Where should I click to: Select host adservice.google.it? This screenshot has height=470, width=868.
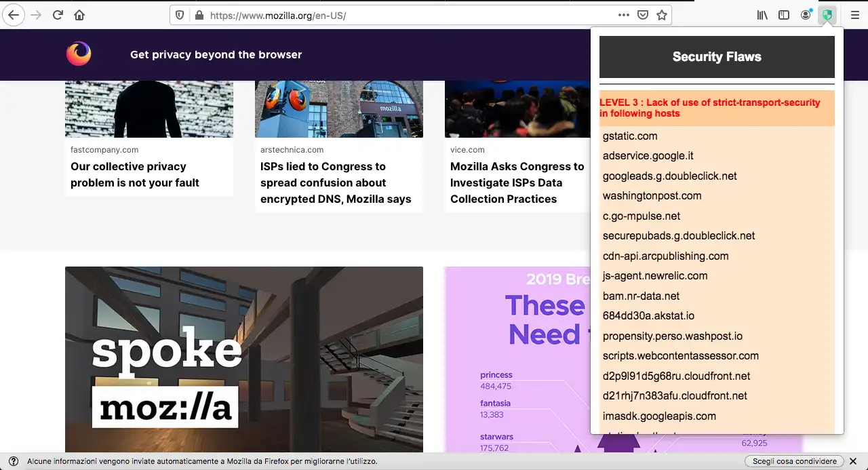click(x=648, y=156)
